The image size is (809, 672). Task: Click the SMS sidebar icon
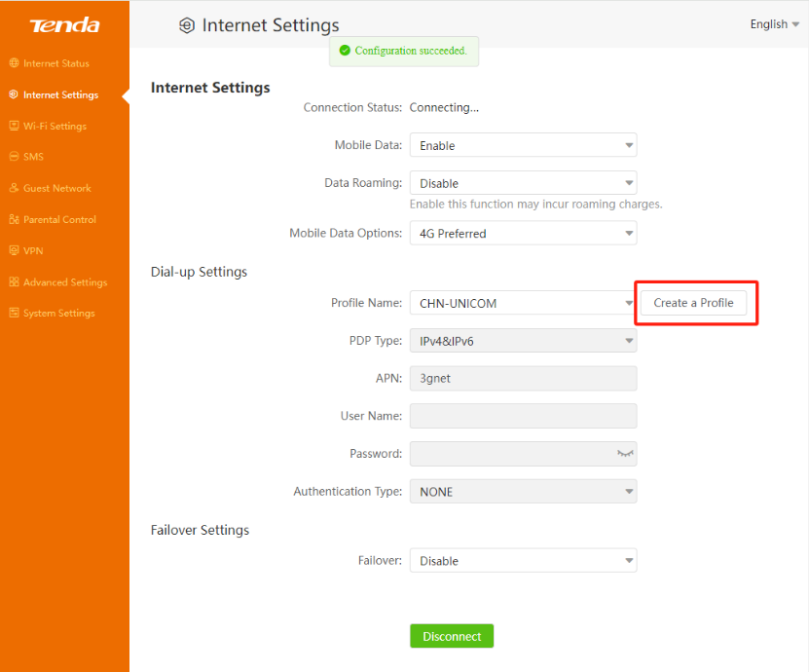click(14, 157)
